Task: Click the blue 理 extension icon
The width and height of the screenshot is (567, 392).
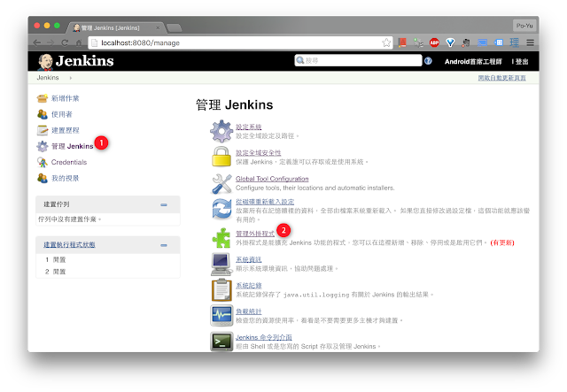Action: pos(514,42)
